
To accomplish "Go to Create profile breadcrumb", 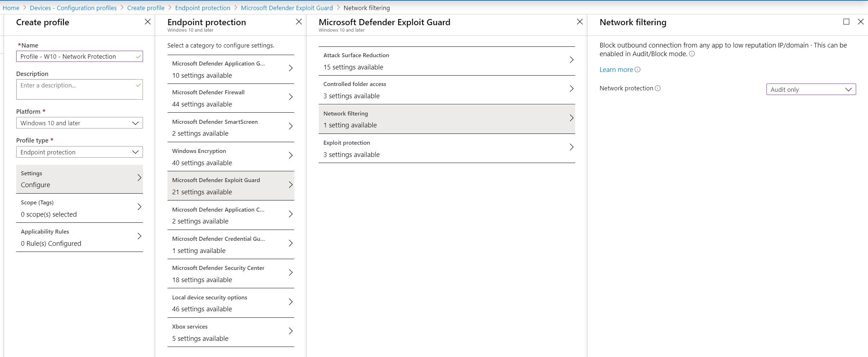I will [146, 8].
